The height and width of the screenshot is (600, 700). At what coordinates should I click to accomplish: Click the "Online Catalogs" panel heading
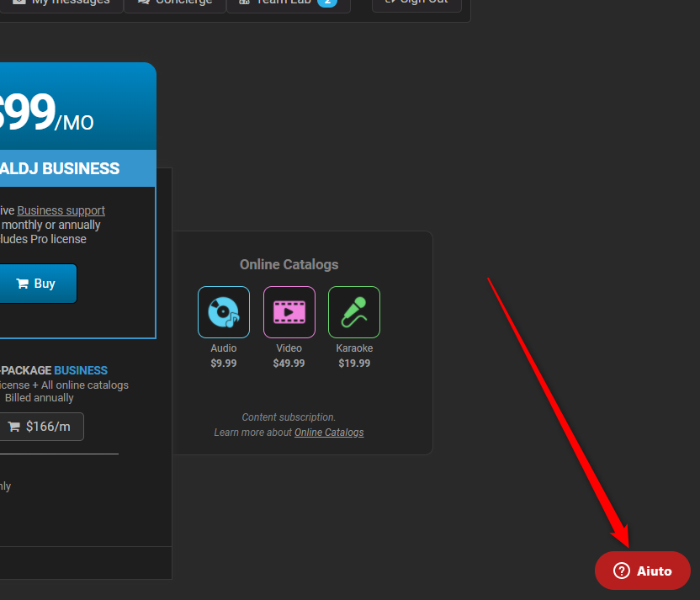[x=289, y=264]
